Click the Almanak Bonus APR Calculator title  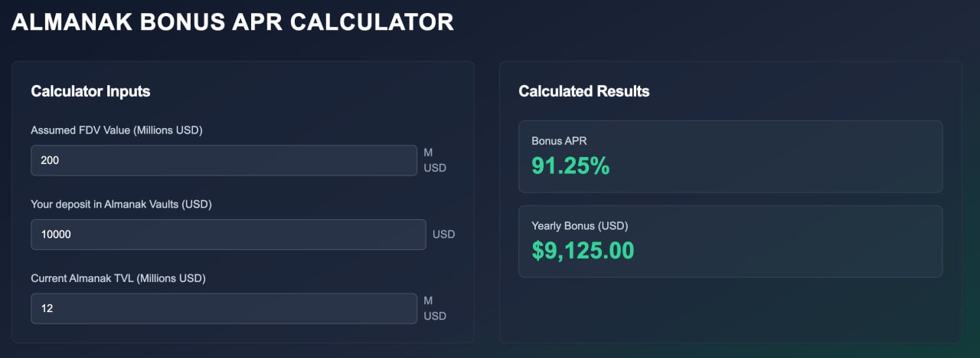tap(233, 21)
